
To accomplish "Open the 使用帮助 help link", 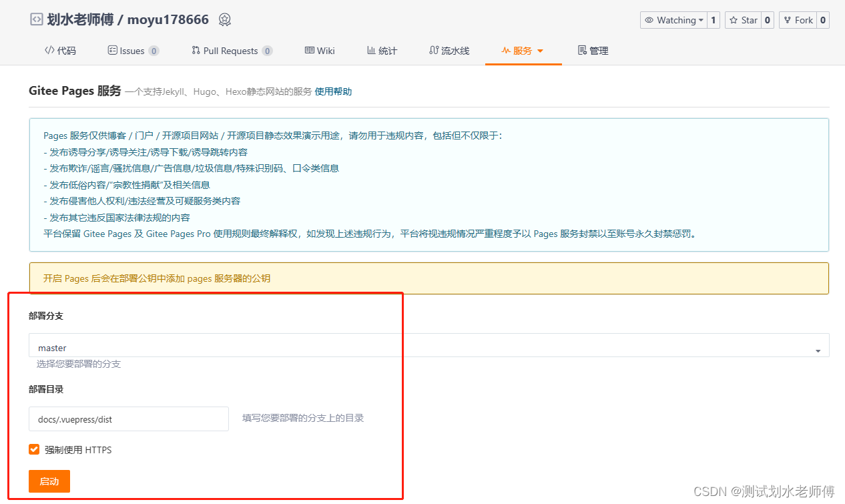I will click(x=334, y=91).
